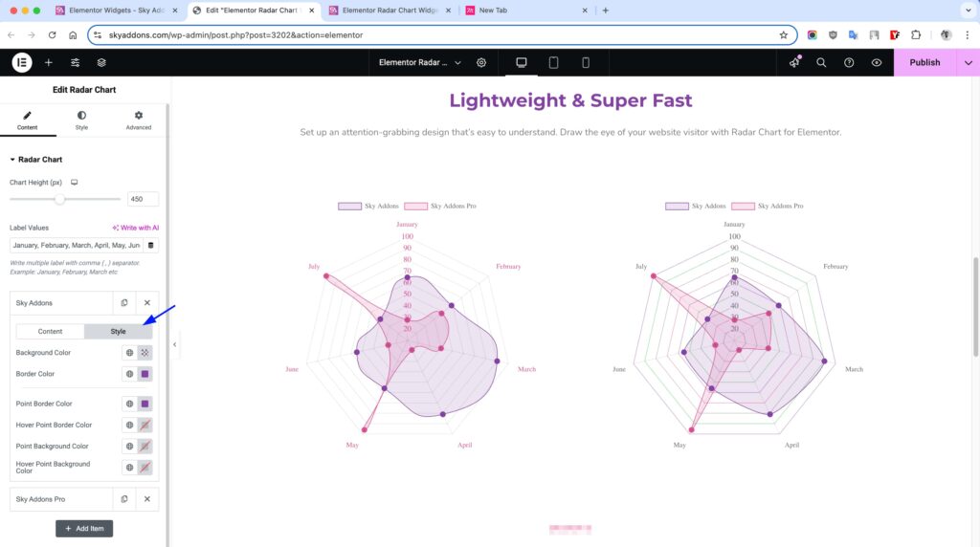Toggle Sky Addons legend in right chart
Image resolution: width=980 pixels, height=547 pixels.
pos(695,206)
